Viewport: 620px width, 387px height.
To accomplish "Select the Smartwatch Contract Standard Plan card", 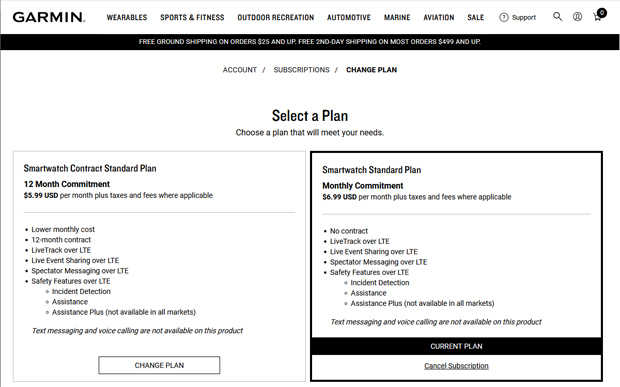I will [x=159, y=266].
